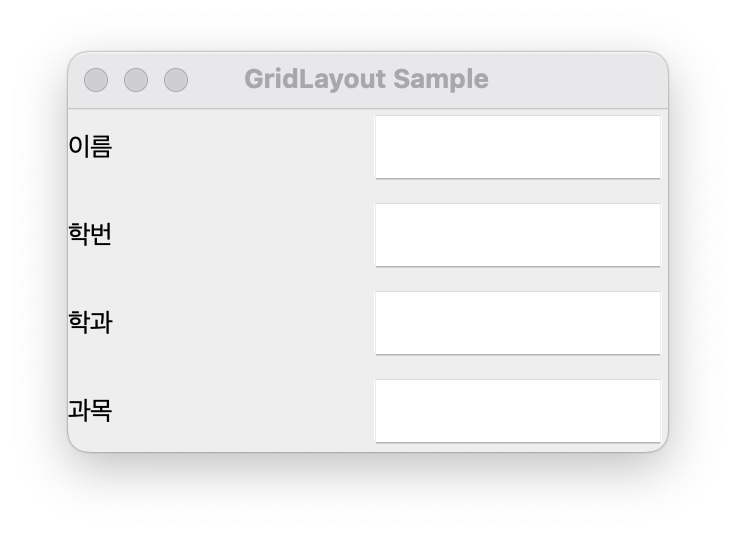Select the 학과 label
The width and height of the screenshot is (736, 536).
[x=90, y=322]
